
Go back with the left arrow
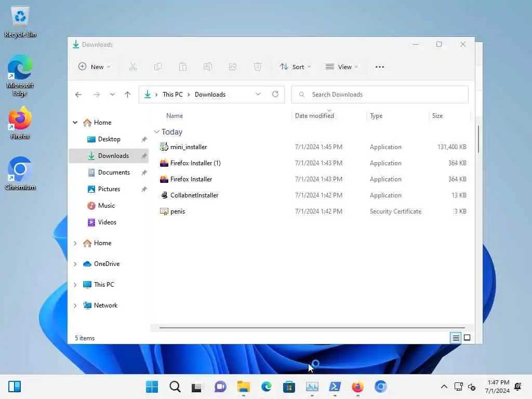coord(78,95)
